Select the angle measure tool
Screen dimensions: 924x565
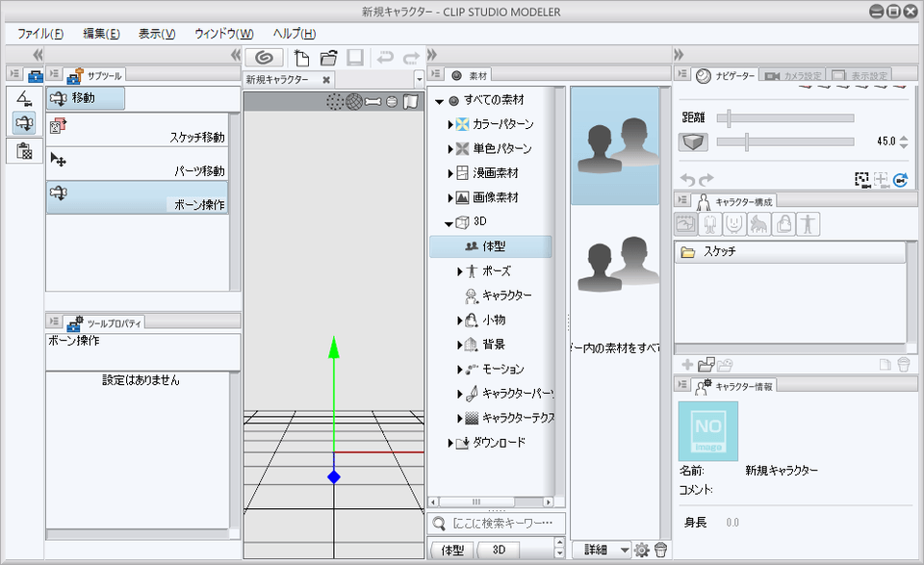[x=24, y=97]
